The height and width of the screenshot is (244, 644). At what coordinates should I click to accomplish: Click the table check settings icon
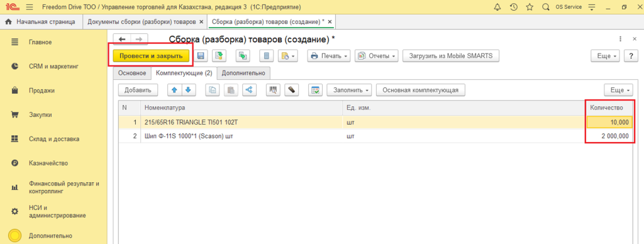pos(316,90)
